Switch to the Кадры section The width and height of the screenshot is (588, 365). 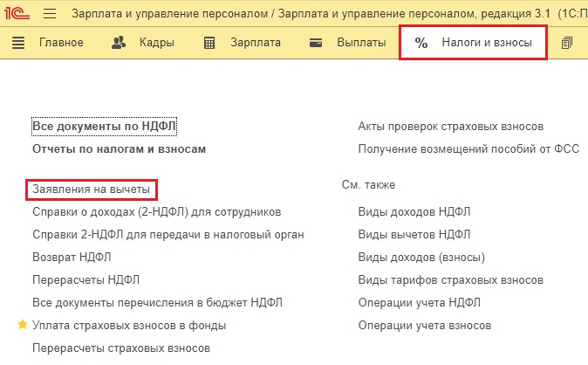pyautogui.click(x=157, y=43)
